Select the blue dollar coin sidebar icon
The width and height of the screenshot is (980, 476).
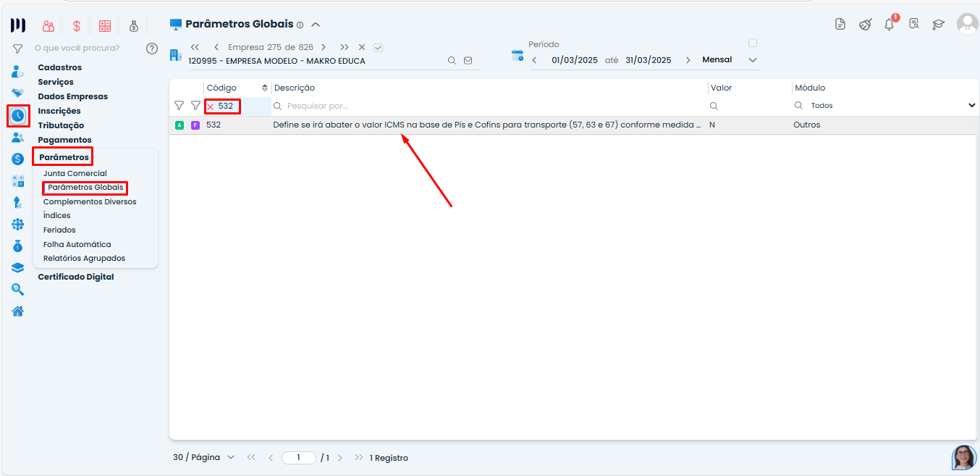tap(17, 159)
